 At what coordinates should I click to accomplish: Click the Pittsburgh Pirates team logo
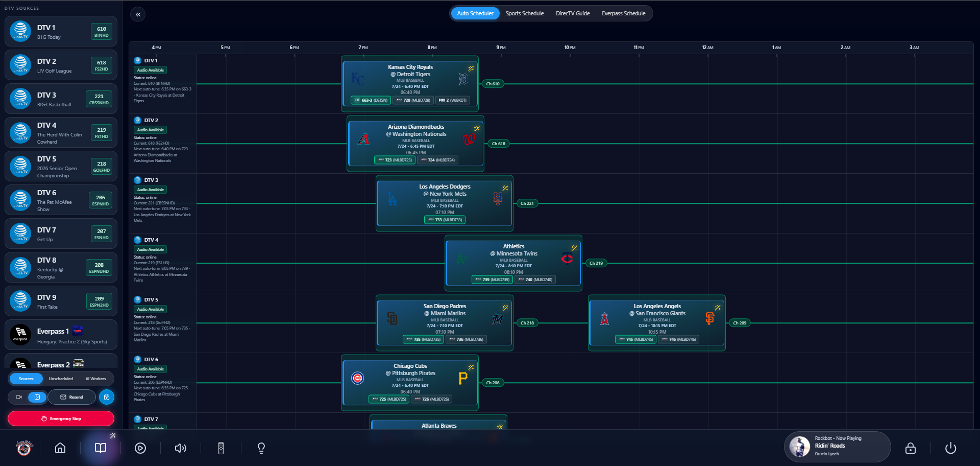[462, 378]
